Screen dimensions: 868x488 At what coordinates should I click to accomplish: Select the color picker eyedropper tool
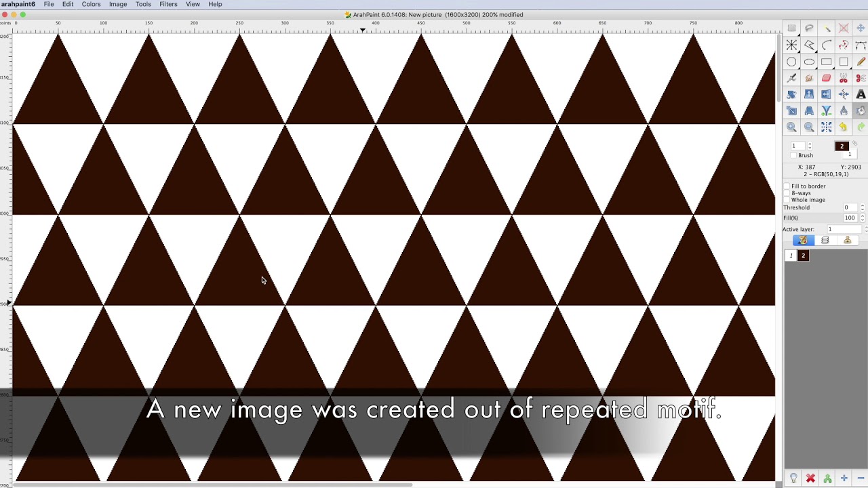pos(791,78)
